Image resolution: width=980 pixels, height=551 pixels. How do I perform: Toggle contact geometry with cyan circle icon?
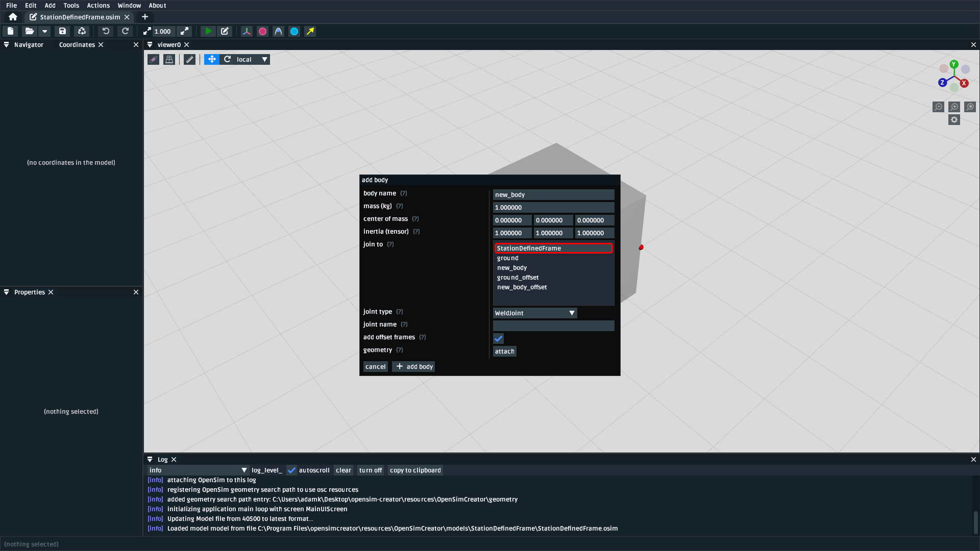294,31
